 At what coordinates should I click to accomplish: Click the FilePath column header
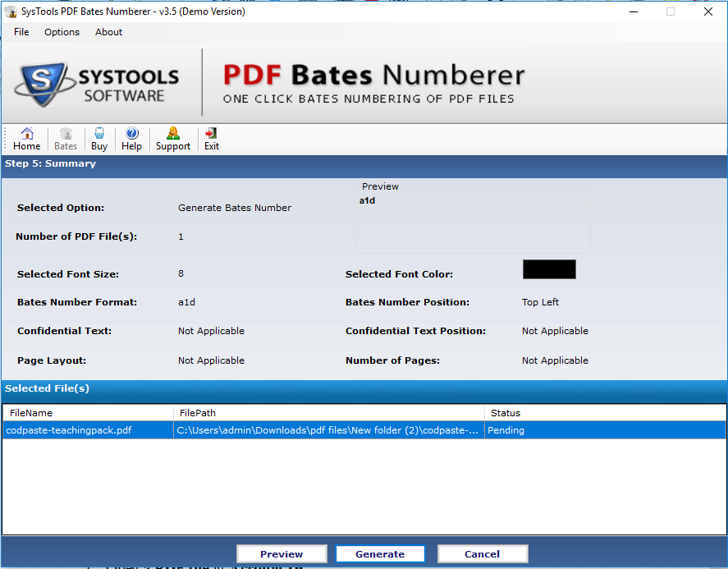[329, 413]
